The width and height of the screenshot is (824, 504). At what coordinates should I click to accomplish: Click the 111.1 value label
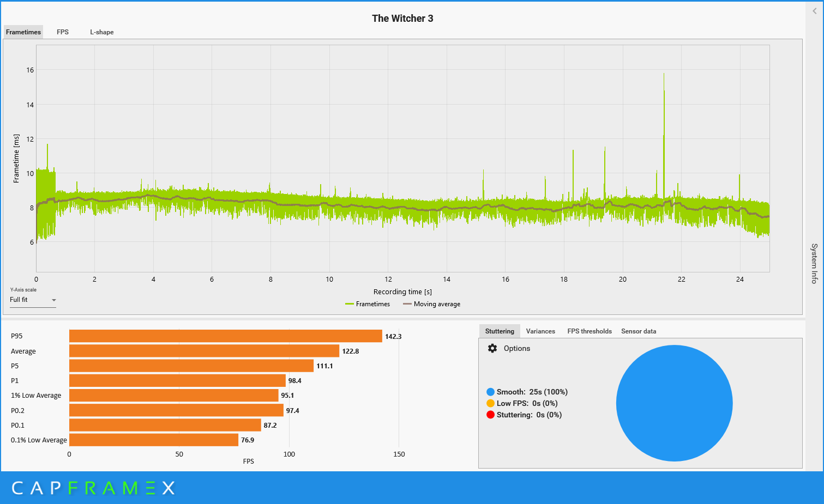[x=324, y=366]
